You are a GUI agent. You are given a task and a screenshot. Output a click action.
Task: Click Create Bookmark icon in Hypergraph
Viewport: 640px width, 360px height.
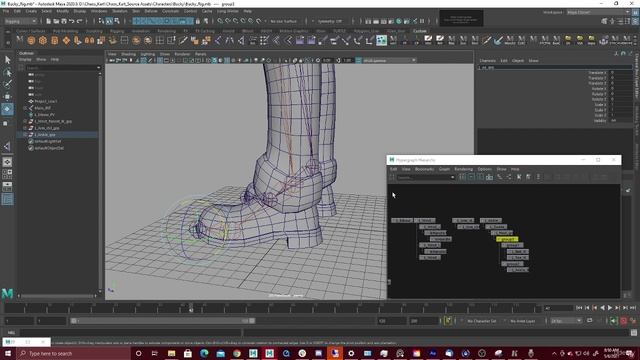[519, 177]
